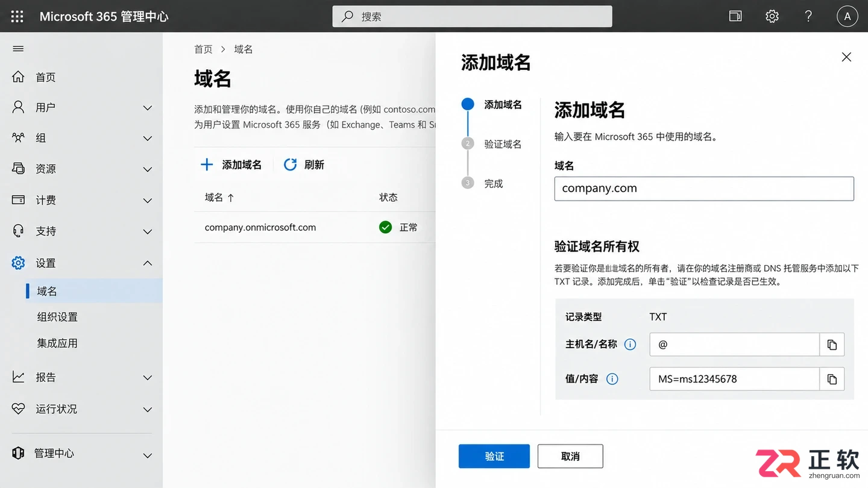Expand the 用户 menu chevron
This screenshot has height=488, width=868.
[148, 108]
